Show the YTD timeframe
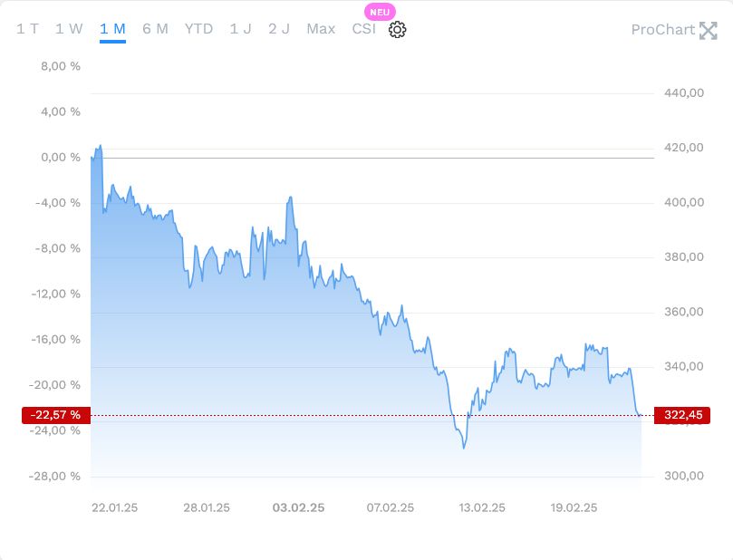This screenshot has height=560, width=733. (x=198, y=29)
